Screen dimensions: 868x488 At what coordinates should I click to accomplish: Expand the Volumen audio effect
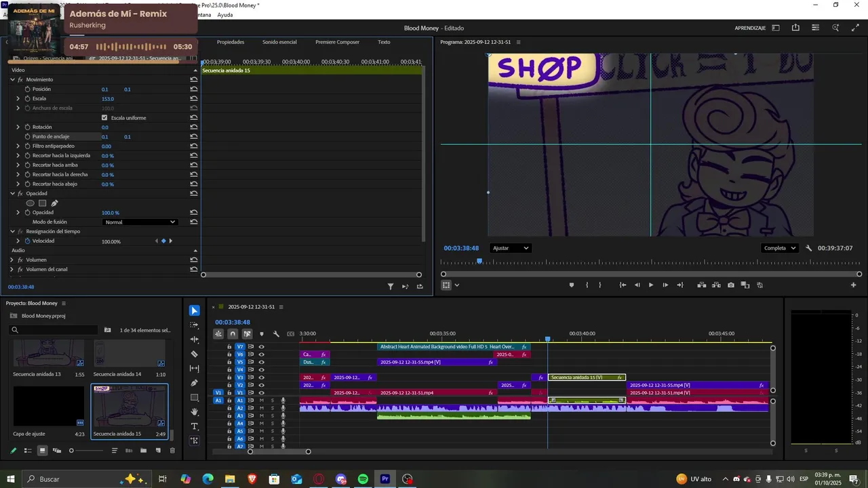click(x=12, y=260)
